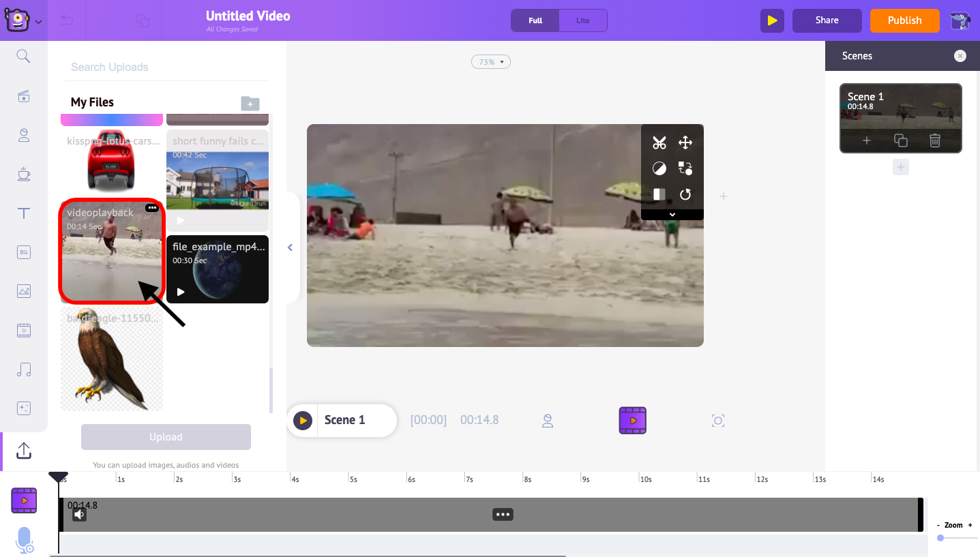
Task: Open the 73% zoom dropdown
Action: 490,62
